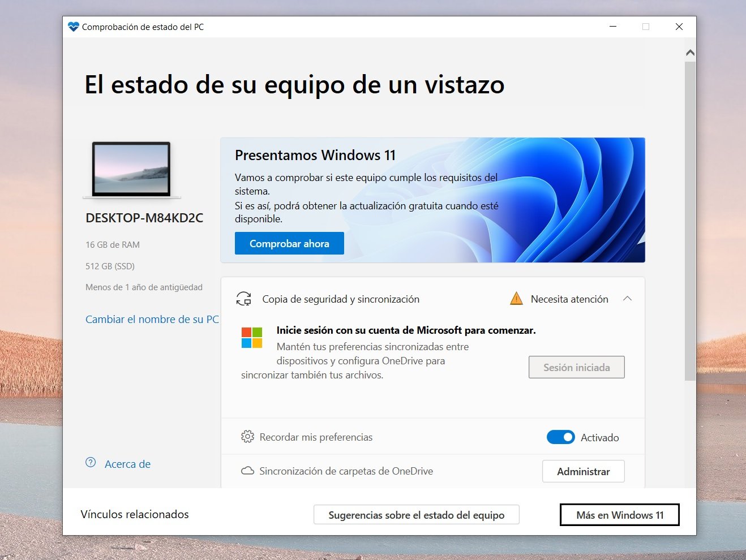Click the Presentamos Windows 11 heading
The width and height of the screenshot is (746, 560).
coord(315,155)
